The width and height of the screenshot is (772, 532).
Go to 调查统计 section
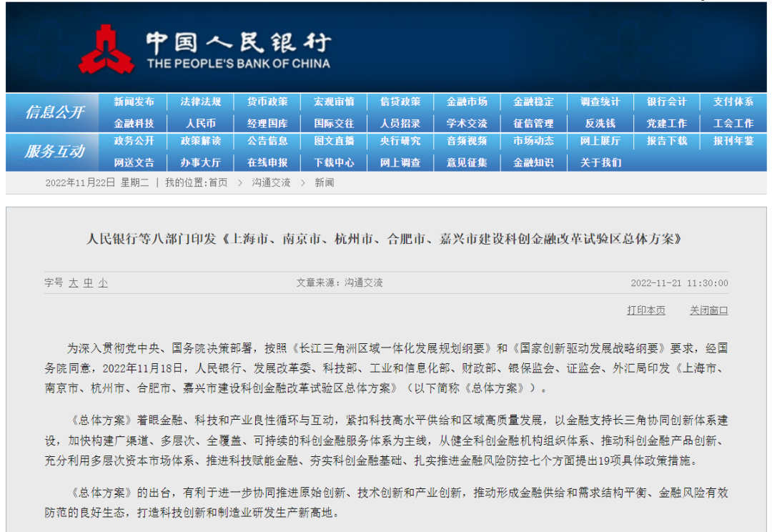pyautogui.click(x=600, y=102)
